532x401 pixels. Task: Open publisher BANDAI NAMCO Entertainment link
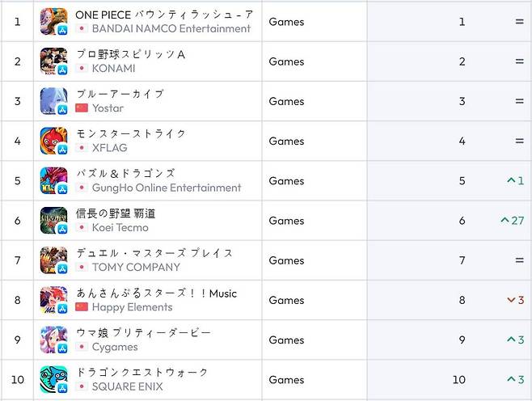click(x=171, y=29)
